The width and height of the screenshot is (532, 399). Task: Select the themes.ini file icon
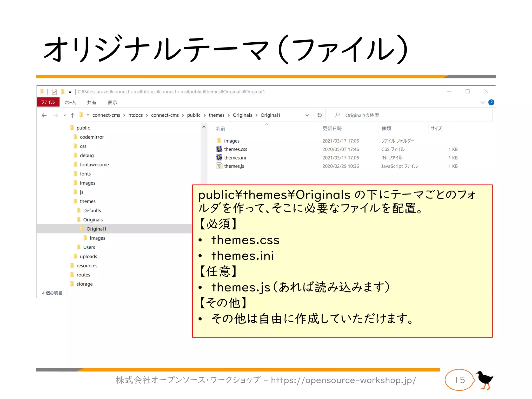pos(219,157)
